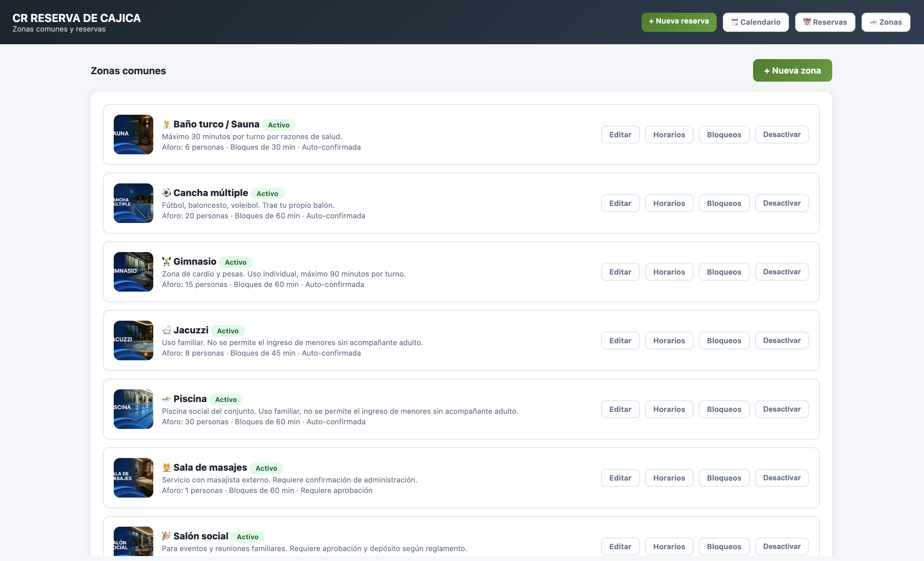Edit the Jacuzzi zone
Screen dimensions: 924x561
(620, 340)
